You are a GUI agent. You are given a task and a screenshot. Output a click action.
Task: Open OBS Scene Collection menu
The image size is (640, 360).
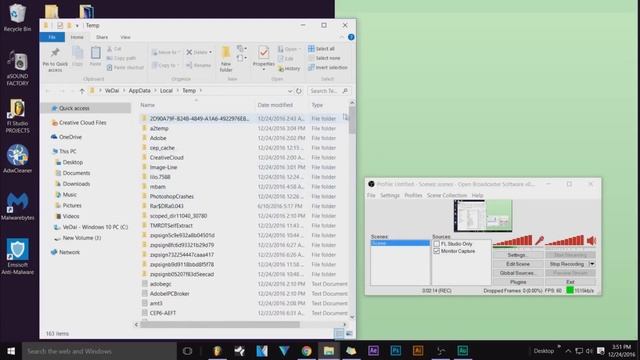(447, 196)
